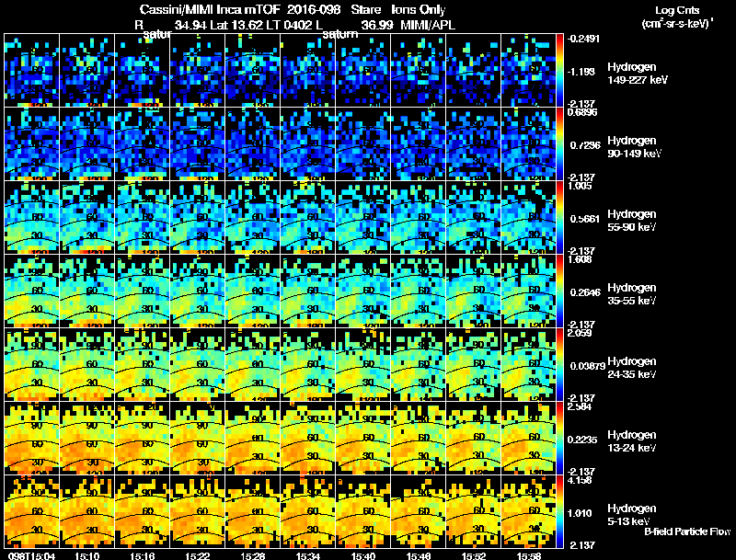Click the '15:16' time axis label
This screenshot has width=736, height=560.
point(143,555)
